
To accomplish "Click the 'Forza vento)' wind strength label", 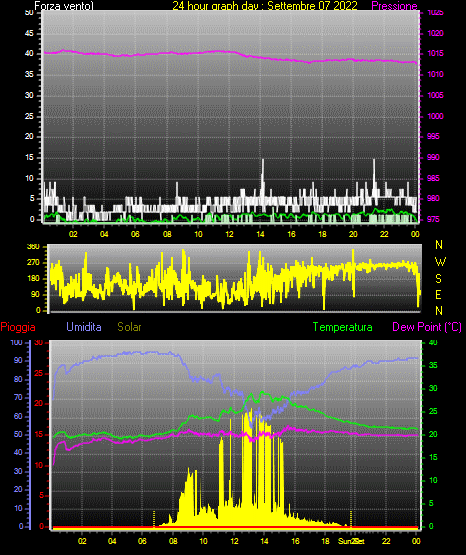I will (64, 6).
